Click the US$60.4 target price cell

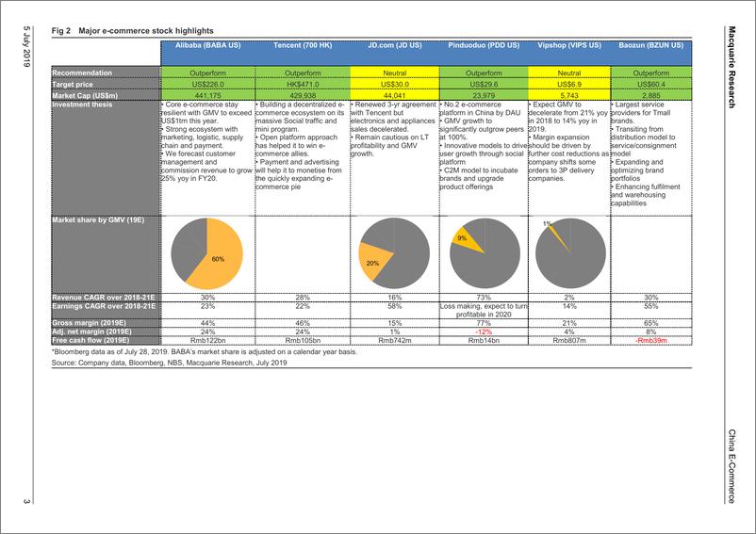coord(650,84)
